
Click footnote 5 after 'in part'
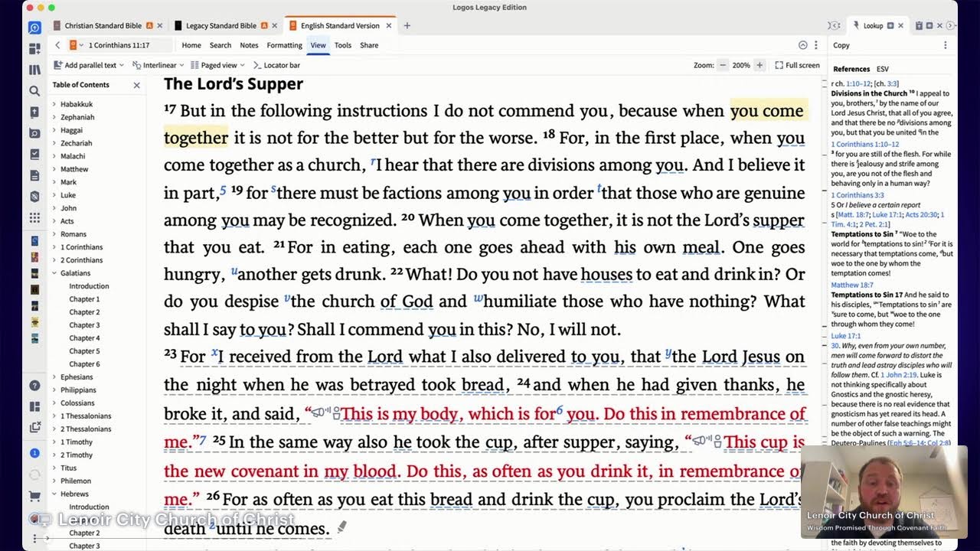(224, 189)
